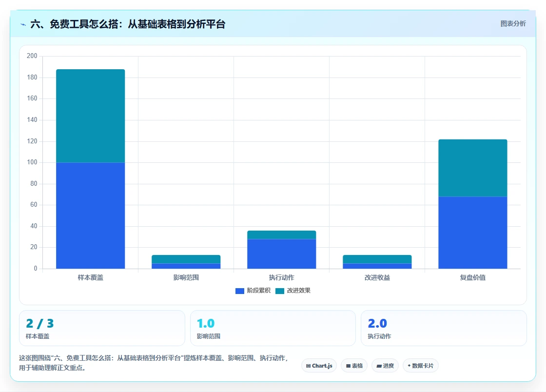546x392 pixels.
Task: Open the 样本覆盖 2 / 3 data card
Action: point(102,328)
